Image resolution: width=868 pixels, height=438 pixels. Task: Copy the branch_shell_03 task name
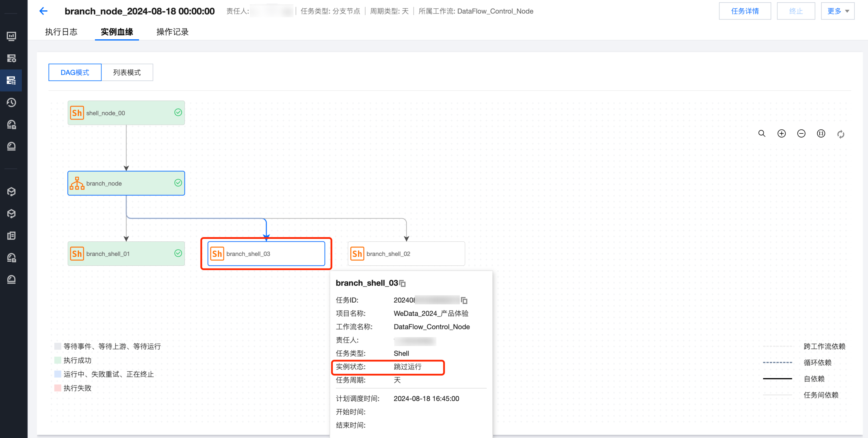(402, 284)
